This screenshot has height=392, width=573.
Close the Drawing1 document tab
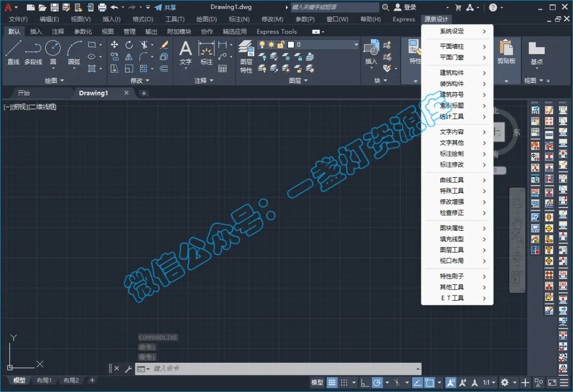coord(126,93)
